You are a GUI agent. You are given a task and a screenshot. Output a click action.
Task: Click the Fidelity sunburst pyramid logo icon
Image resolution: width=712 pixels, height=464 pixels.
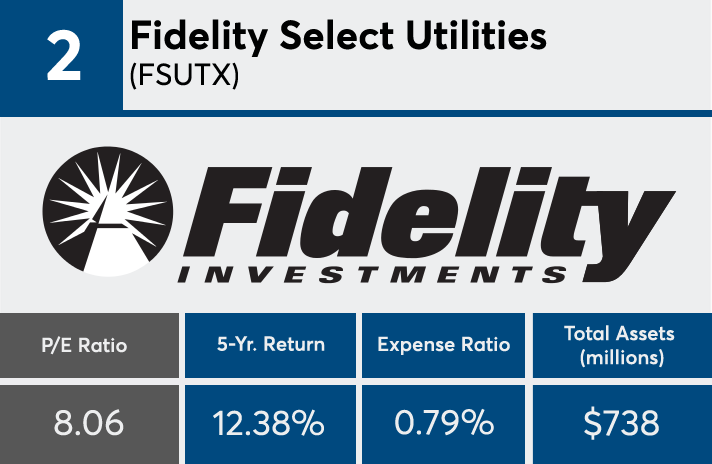click(x=108, y=212)
